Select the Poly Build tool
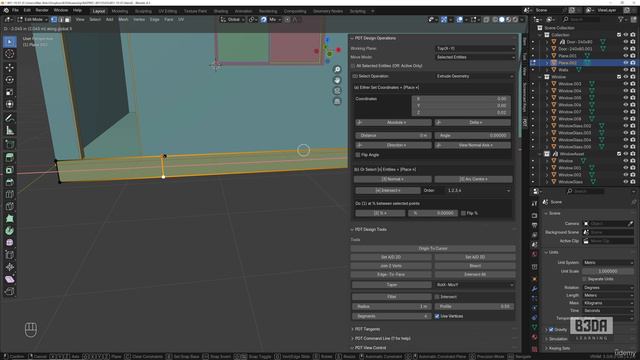This screenshot has width=640, height=360. coord(9,218)
